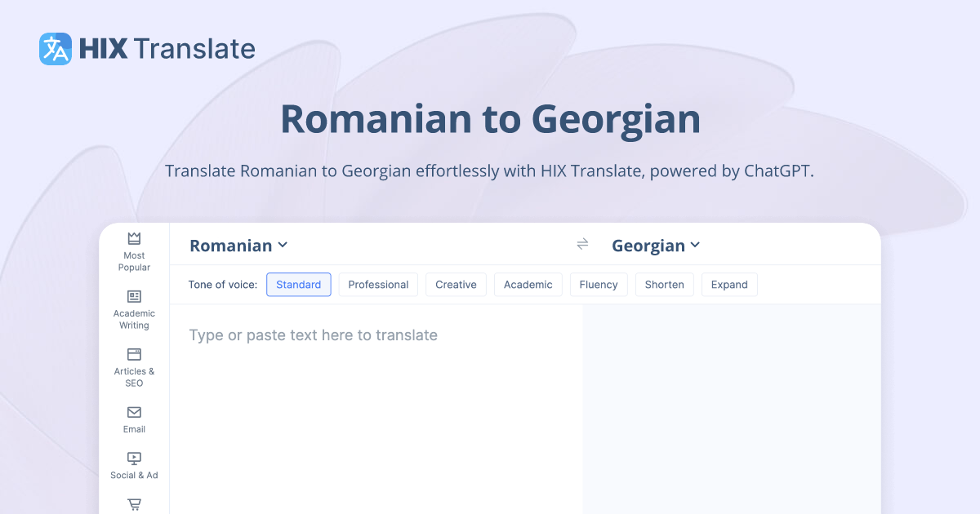This screenshot has width=980, height=514.
Task: Click the shopping cart icon in sidebar
Action: 133,504
